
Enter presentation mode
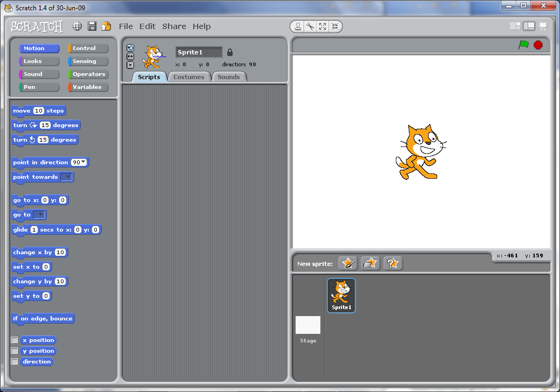click(x=543, y=26)
